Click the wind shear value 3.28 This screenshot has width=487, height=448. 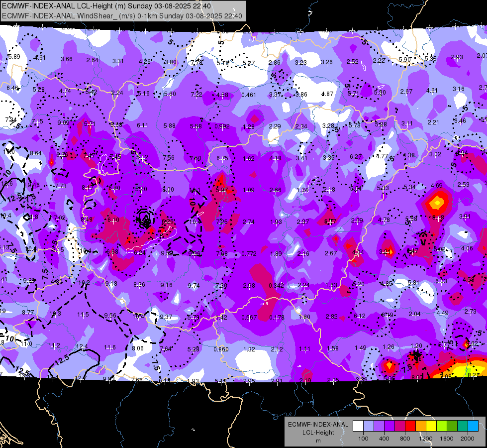[x=328, y=126]
